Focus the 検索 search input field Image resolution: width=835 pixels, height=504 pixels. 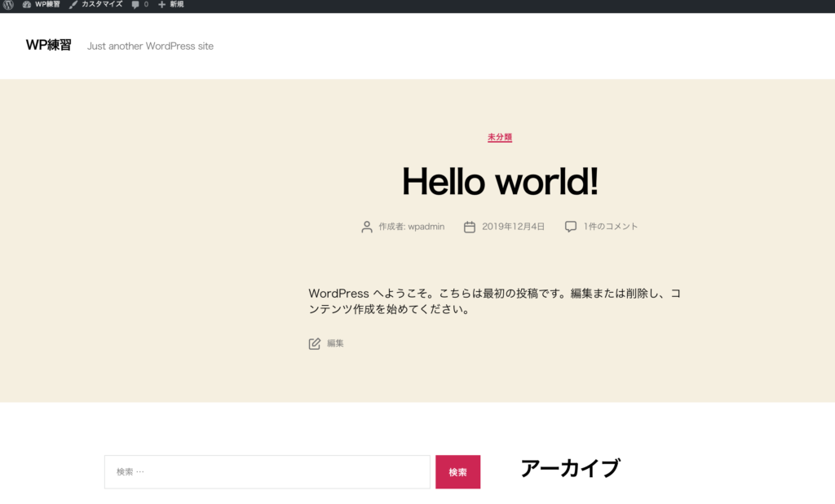tap(267, 472)
